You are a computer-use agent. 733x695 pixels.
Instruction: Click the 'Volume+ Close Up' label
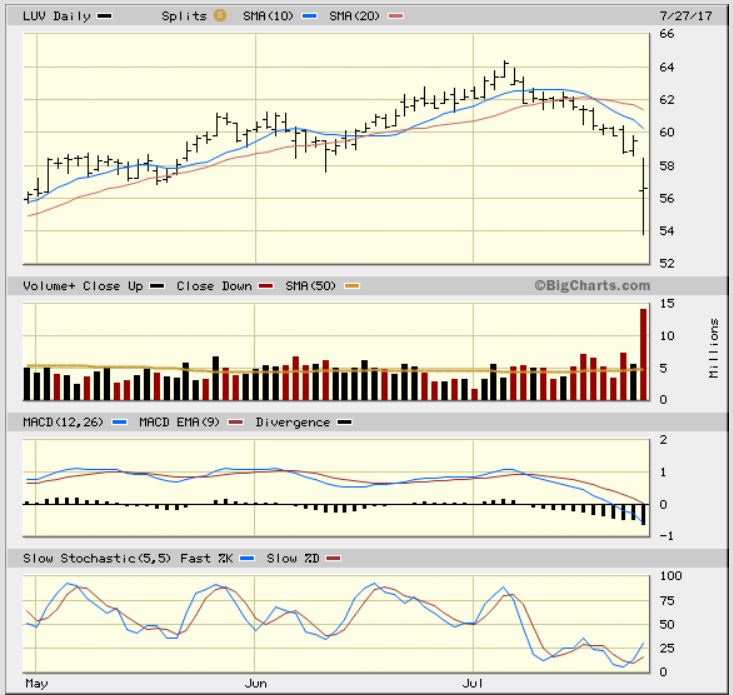pos(83,286)
